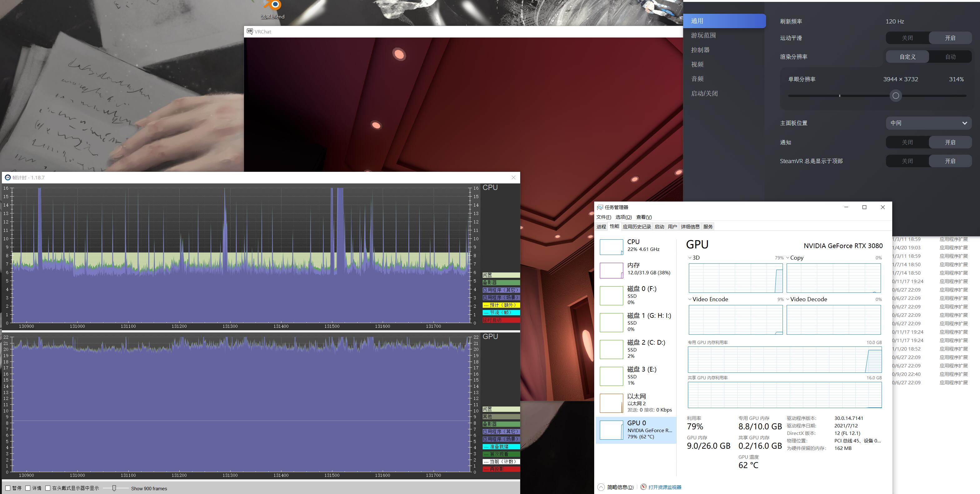Select 磁盘 2 (C: D:) in sidebar
980x494 pixels.
point(636,349)
